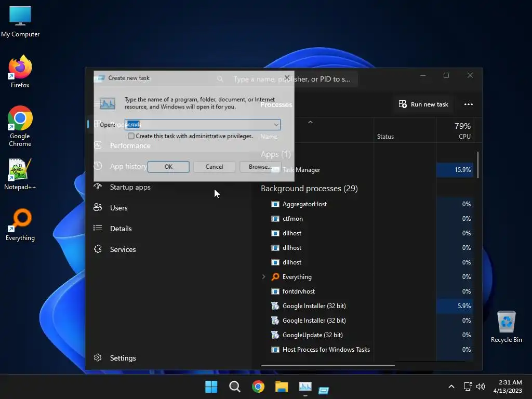Click the Services puzzle icon

pyautogui.click(x=98, y=249)
